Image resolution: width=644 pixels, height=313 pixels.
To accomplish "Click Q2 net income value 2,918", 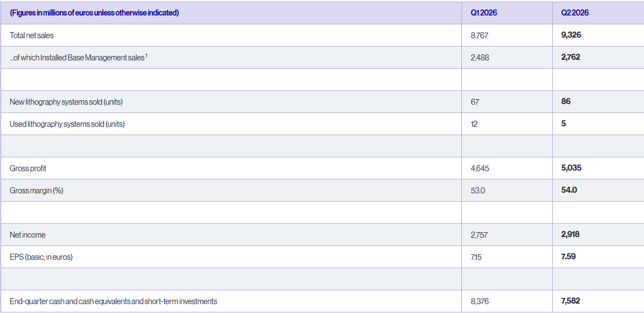I will coord(570,235).
